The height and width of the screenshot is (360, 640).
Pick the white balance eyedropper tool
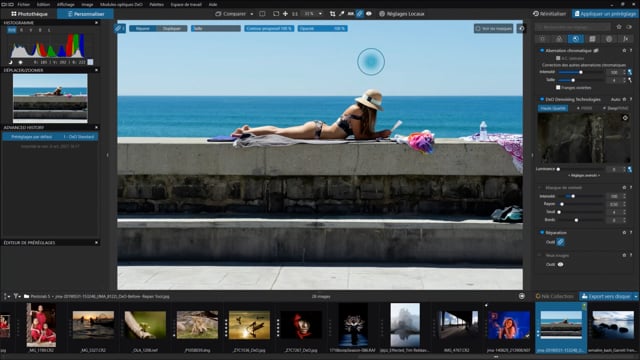[342, 14]
